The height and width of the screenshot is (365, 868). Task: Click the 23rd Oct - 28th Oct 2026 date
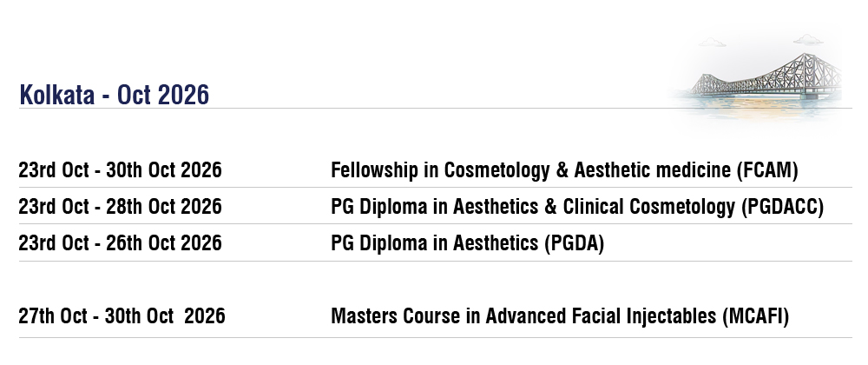pos(120,207)
